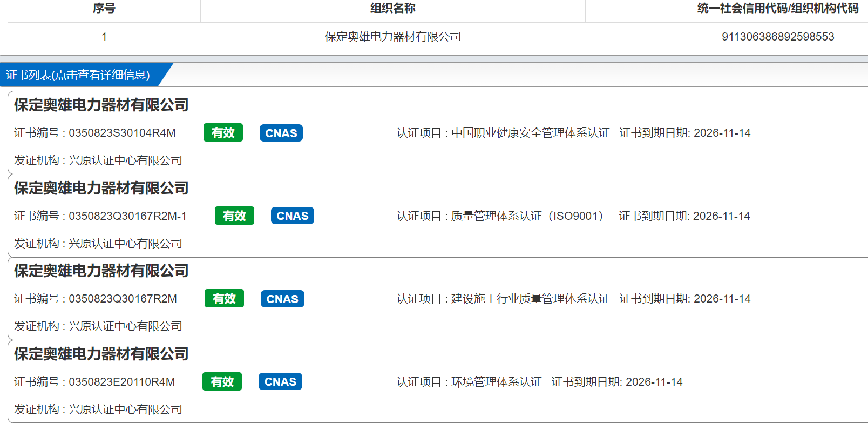Click company title of the environmental management certificate card

[x=101, y=354]
